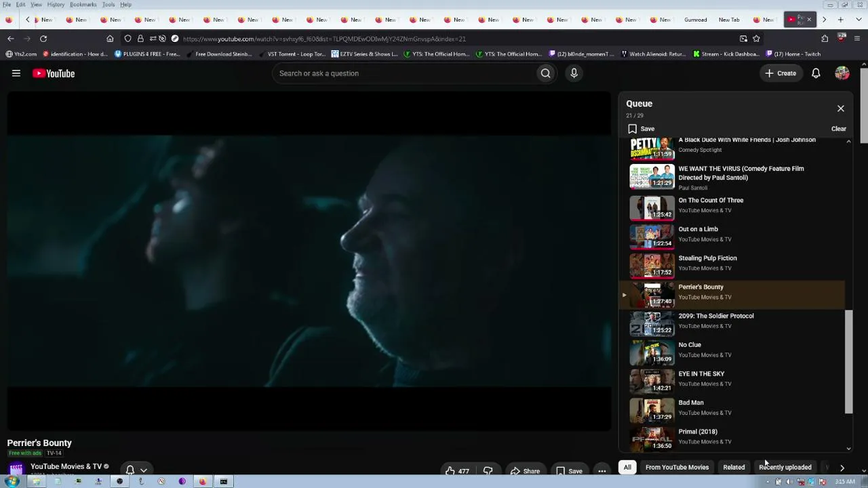Open the Bookmarks menu

point(83,5)
